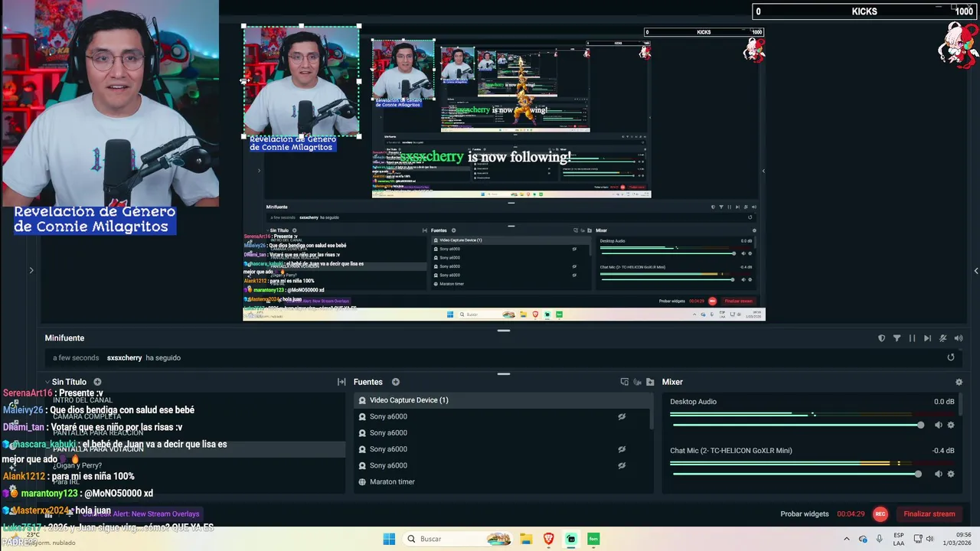Viewport: 980px width, 551px height.
Task: Click the Minifuente volume speaker icon
Action: pos(958,338)
